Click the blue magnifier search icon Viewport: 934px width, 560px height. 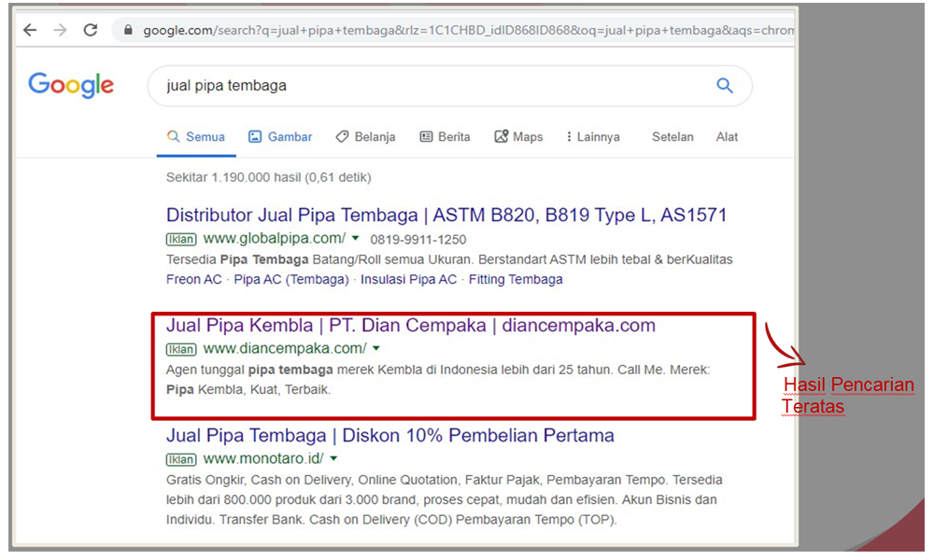tap(725, 85)
